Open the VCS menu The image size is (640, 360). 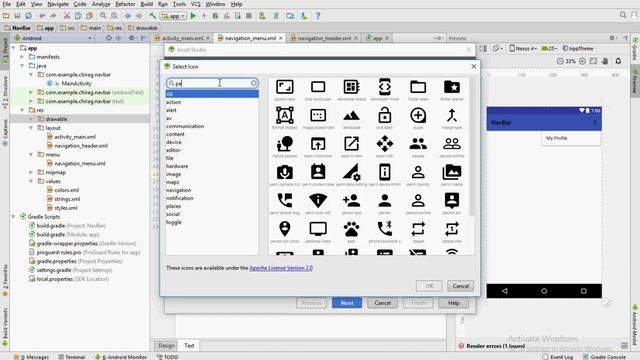196,4
